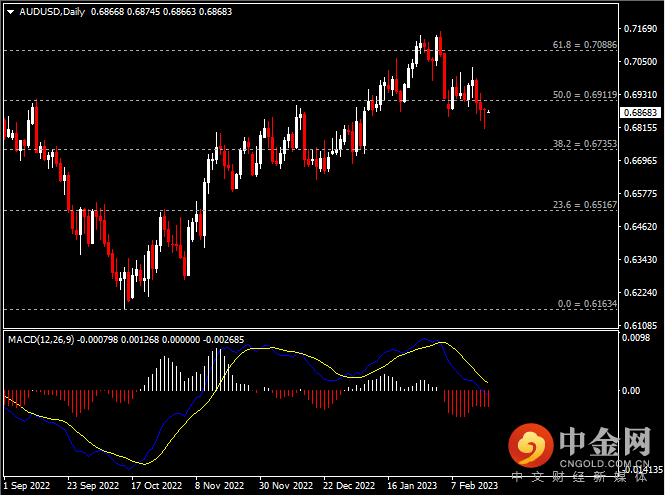Click the 17 Oct 2022 date marker

[x=152, y=486]
